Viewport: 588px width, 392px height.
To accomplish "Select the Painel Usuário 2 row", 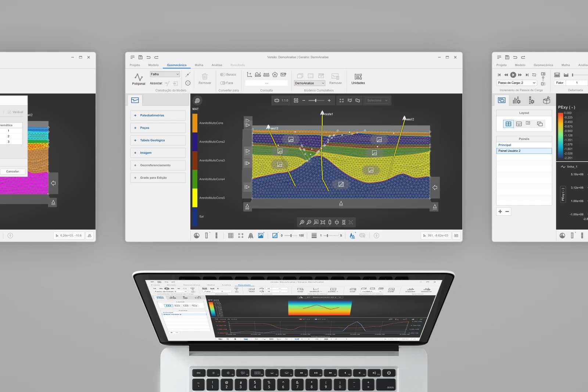I will [x=524, y=151].
